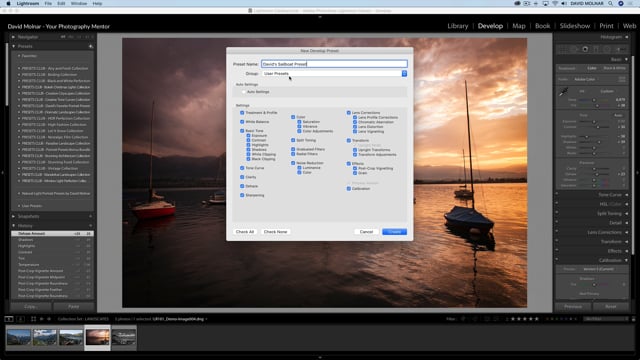The height and width of the screenshot is (360, 640).
Task: Uncheck the Lens Corrections checkbox
Action: 349,113
